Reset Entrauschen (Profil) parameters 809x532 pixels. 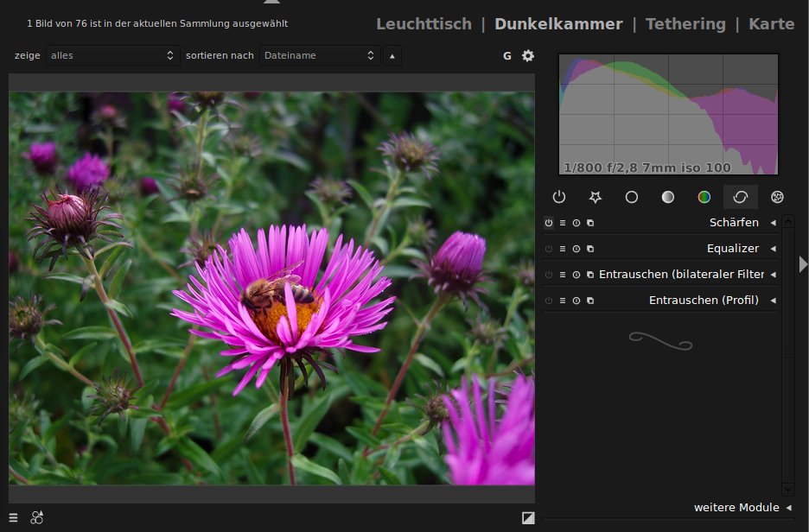click(x=576, y=301)
